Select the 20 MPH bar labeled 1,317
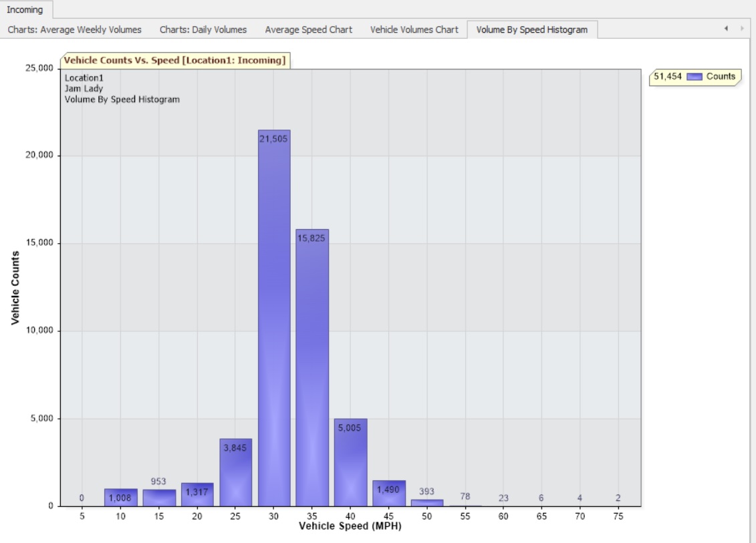This screenshot has height=543, width=756. click(x=197, y=494)
